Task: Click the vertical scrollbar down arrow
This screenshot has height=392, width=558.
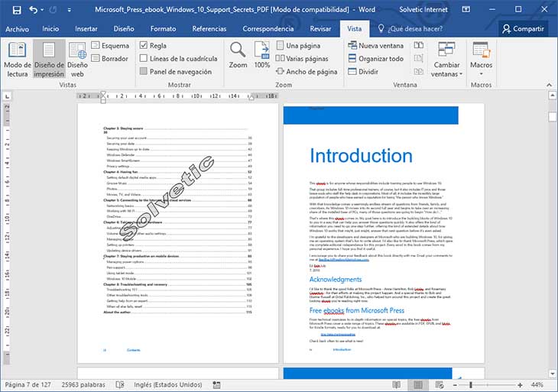Action: (x=553, y=374)
